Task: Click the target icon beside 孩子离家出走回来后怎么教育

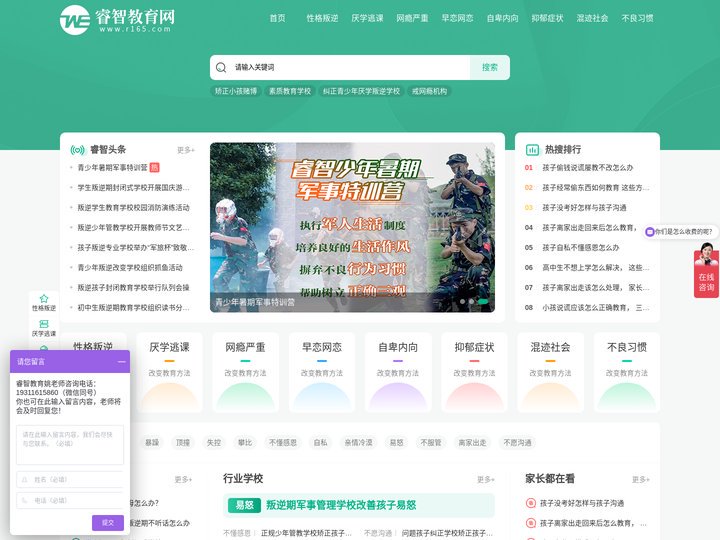Action: coord(530,523)
